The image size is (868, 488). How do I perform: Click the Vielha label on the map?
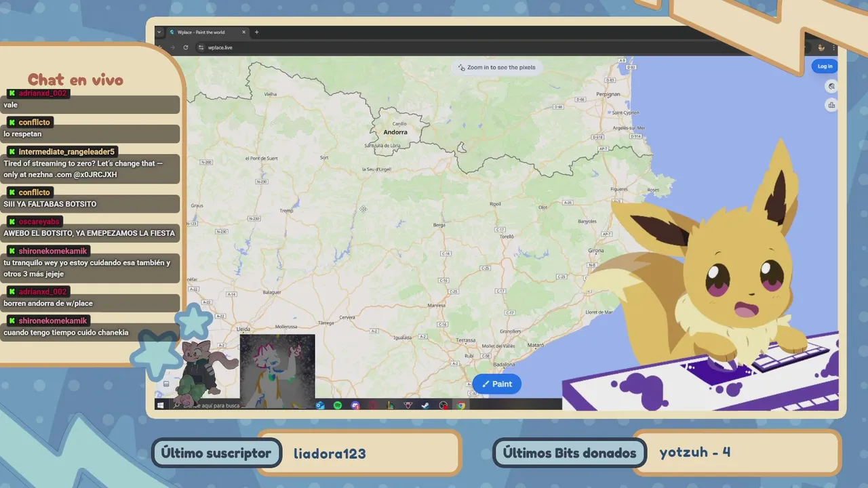tap(271, 94)
